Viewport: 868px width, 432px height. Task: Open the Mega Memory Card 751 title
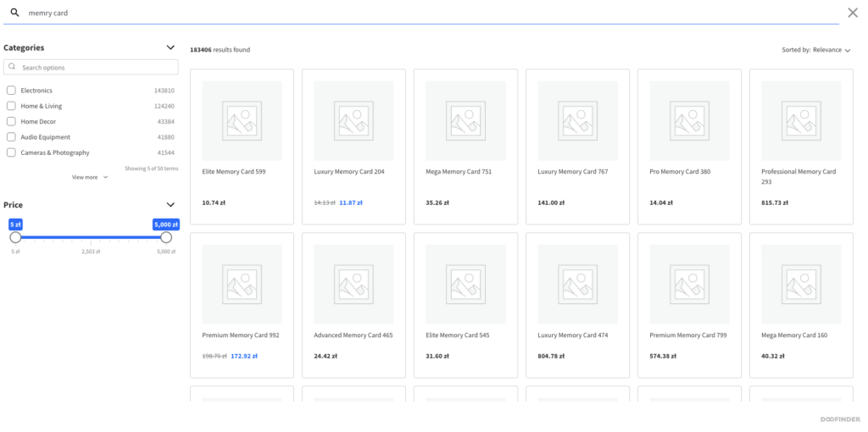(x=459, y=171)
